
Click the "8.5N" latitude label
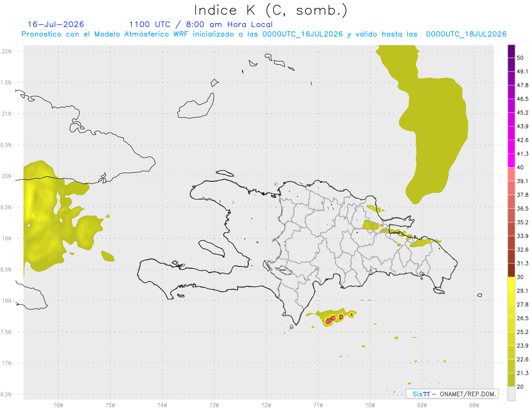[x=5, y=270]
